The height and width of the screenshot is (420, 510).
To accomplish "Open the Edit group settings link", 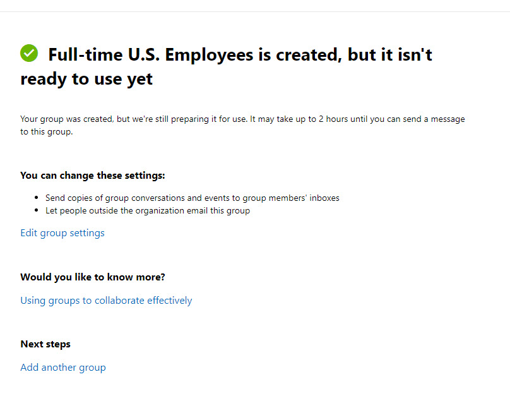I will [62, 233].
